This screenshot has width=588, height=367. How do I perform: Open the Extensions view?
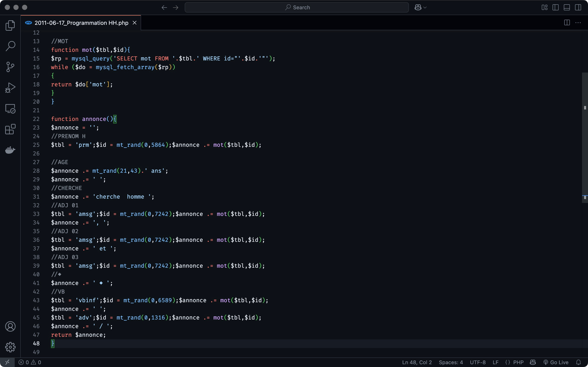tap(10, 129)
